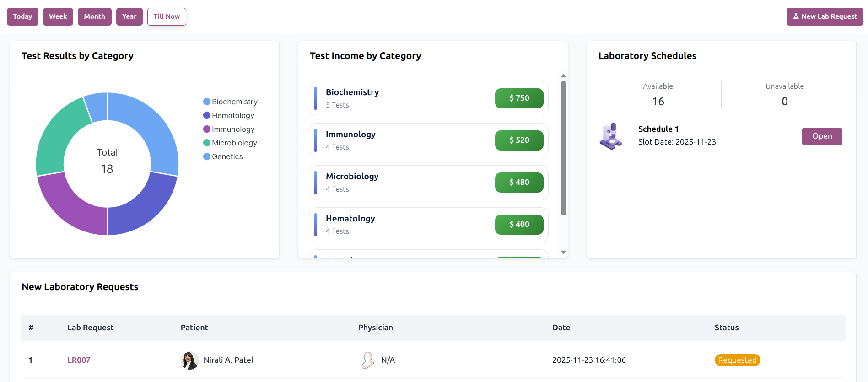The width and height of the screenshot is (868, 382).
Task: Toggle Biochemistry legend dot in chart
Action: [x=207, y=102]
